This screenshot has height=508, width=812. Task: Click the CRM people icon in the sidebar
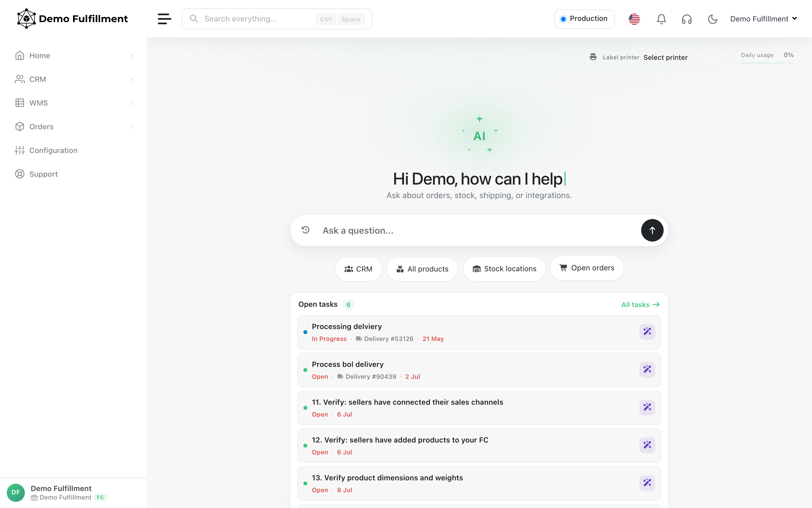tap(20, 79)
